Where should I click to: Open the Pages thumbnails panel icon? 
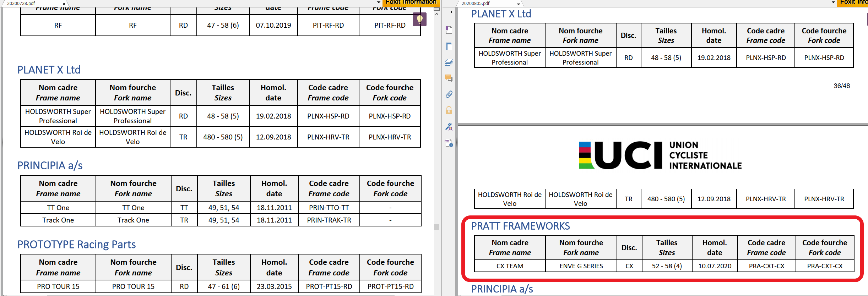449,46
